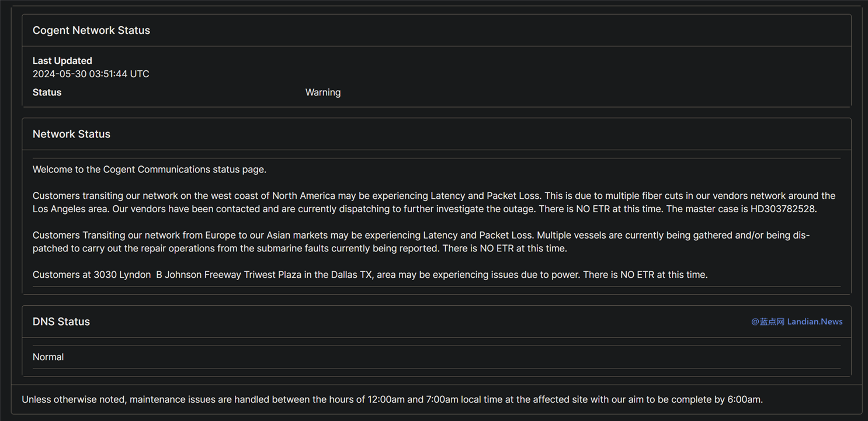Click the maintenance hours footer note
868x421 pixels.
(x=393, y=400)
